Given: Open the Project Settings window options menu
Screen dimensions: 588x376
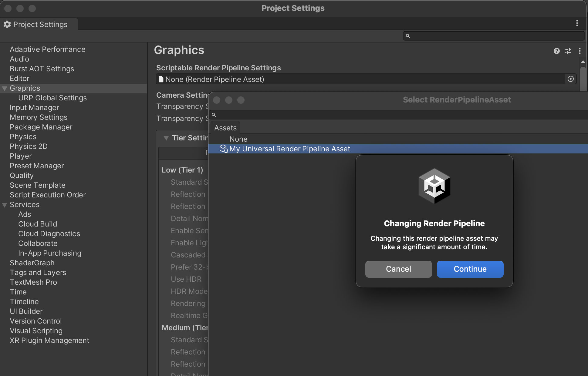Looking at the screenshot, I should 577,23.
